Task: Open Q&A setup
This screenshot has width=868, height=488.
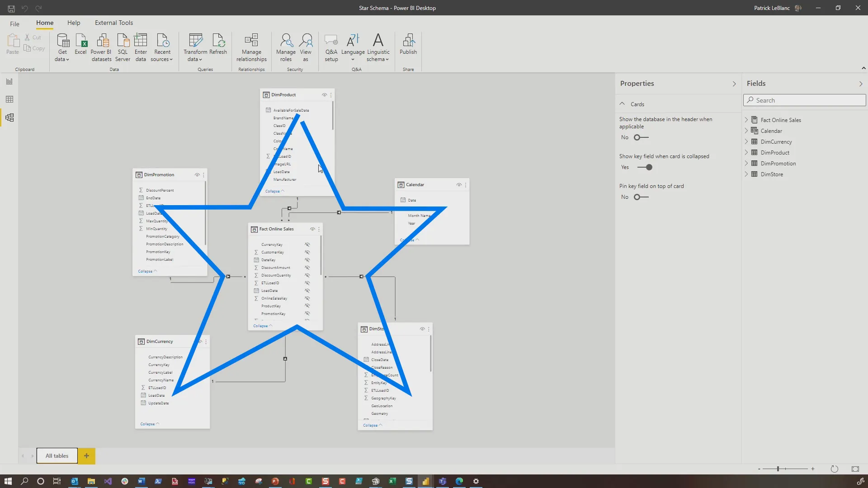Action: pos(331,47)
